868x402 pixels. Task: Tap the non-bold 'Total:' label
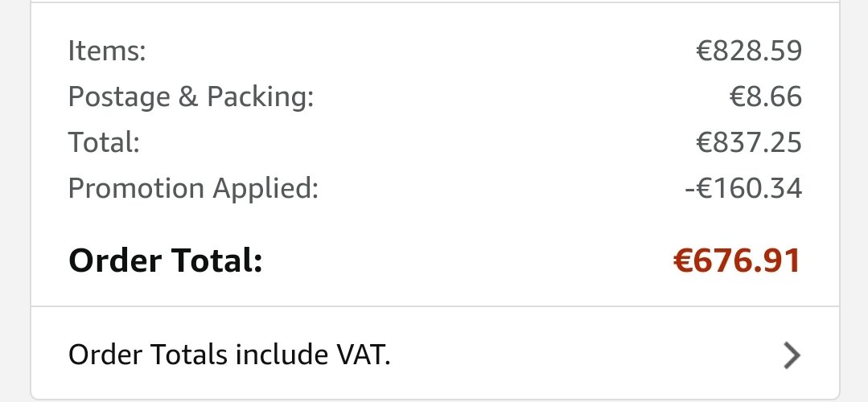point(104,142)
